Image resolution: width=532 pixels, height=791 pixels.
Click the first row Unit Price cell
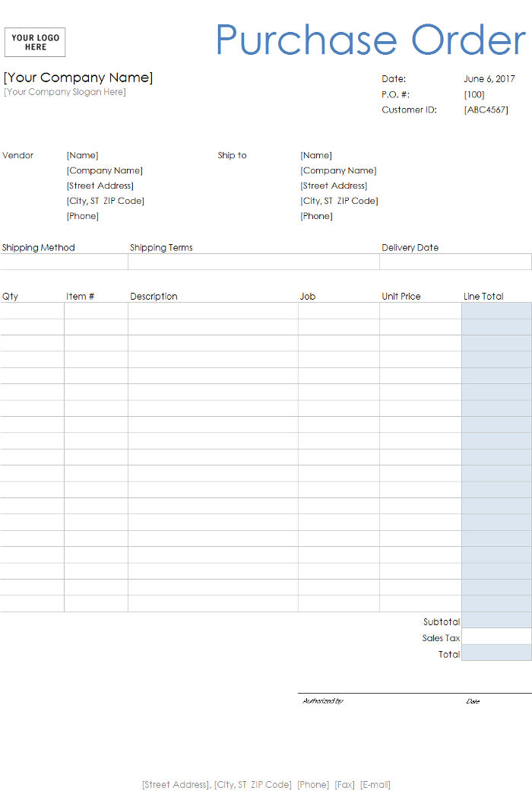click(420, 311)
